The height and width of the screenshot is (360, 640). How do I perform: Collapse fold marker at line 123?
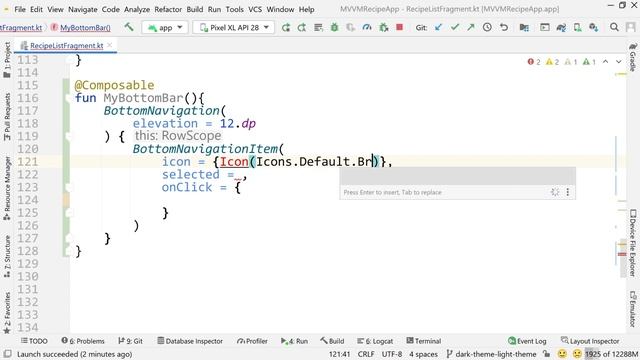69,188
